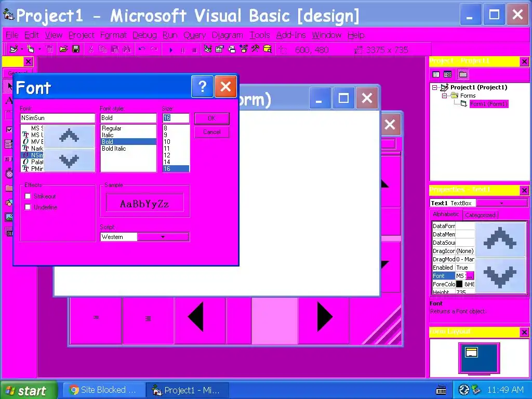532x399 pixels.
Task: Switch to the Categorized properties tab
Action: [x=480, y=215]
